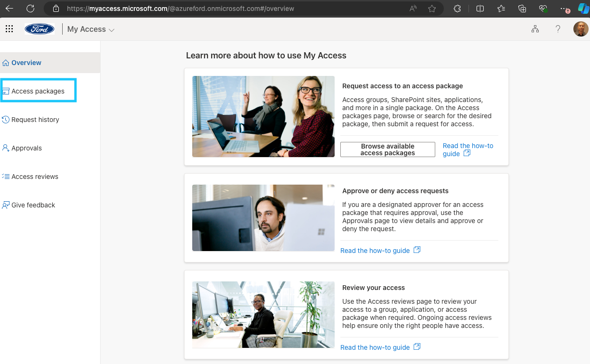The image size is (590, 364).
Task: Click 'Approve or deny access requests' title
Action: click(x=395, y=191)
